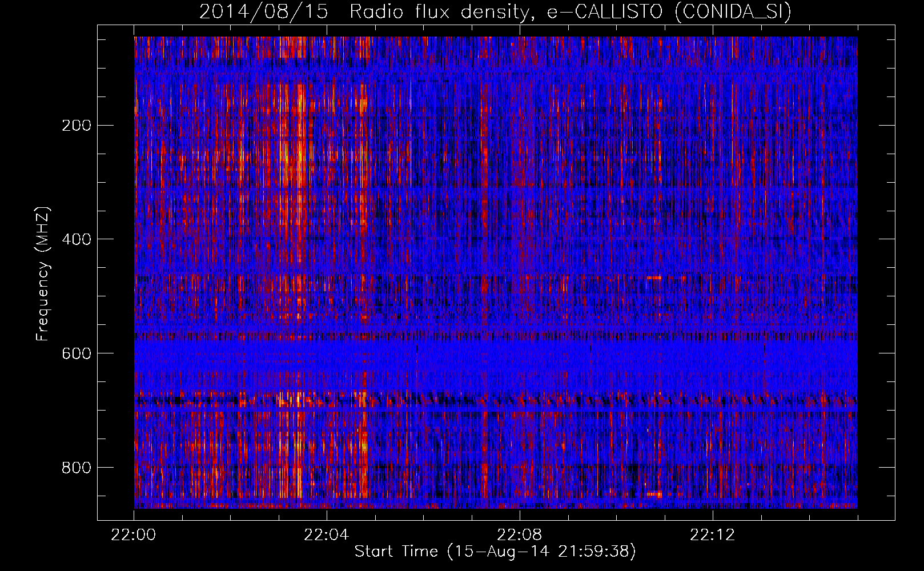This screenshot has height=571, width=924.
Task: Click the 'Frequency (MHZ)' y-axis label
Action: coord(43,274)
